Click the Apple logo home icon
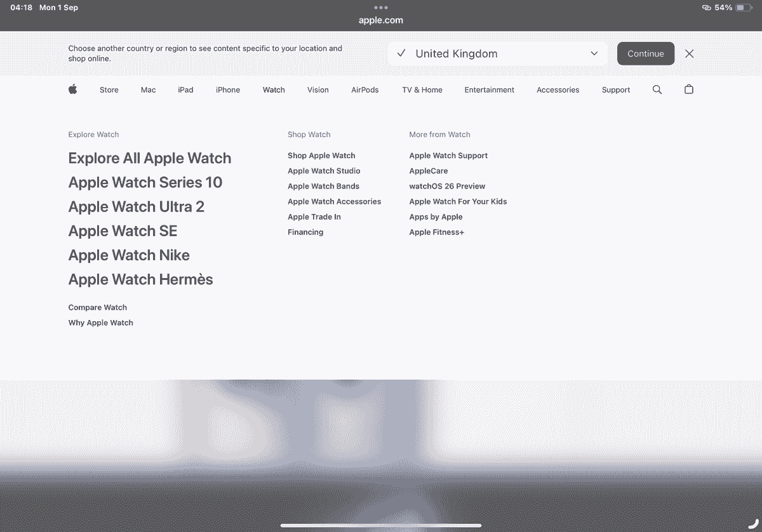Image resolution: width=762 pixels, height=532 pixels. [x=73, y=90]
